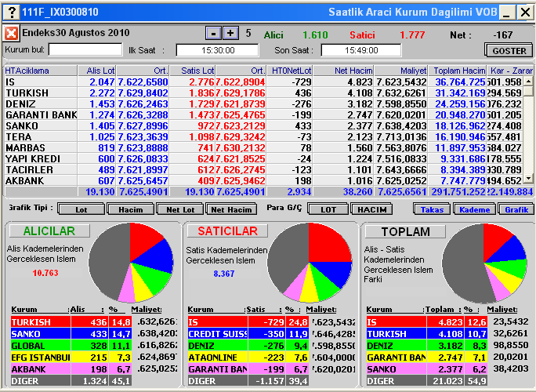Select the DENIZ row in main table
Viewport: 536px width, 392px height.
(264, 104)
